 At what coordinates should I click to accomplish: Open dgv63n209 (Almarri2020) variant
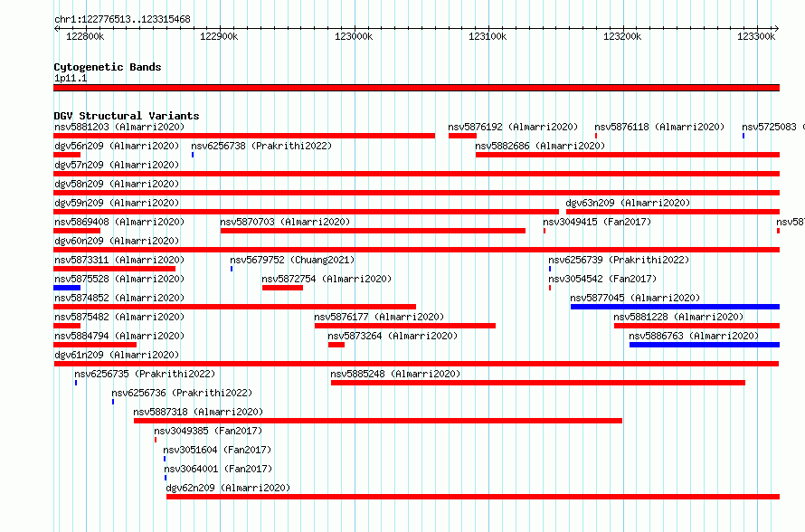coord(628,203)
